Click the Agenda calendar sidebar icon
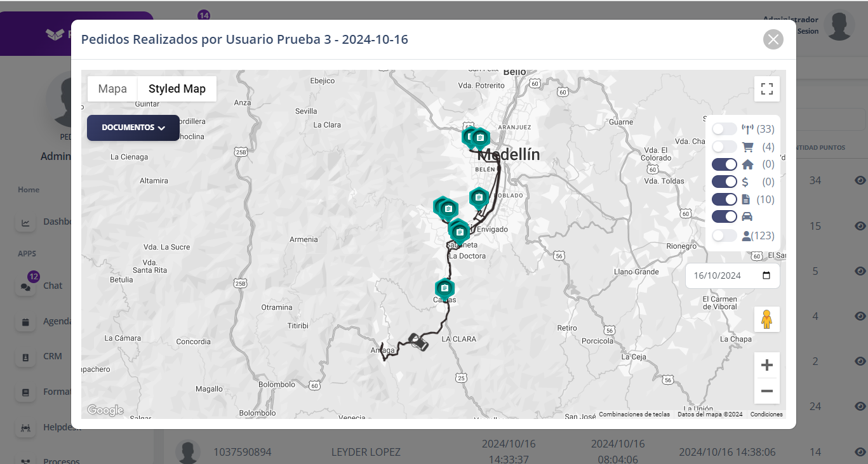The image size is (868, 464). (x=26, y=322)
